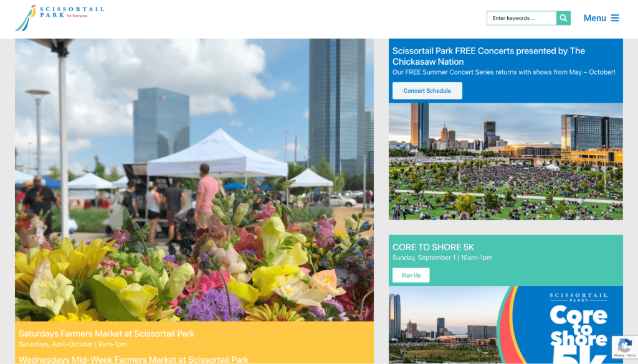The image size is (638, 364).
Task: Click 'Saturdays, April-October | 9am-1pm' text
Action: [x=73, y=344]
